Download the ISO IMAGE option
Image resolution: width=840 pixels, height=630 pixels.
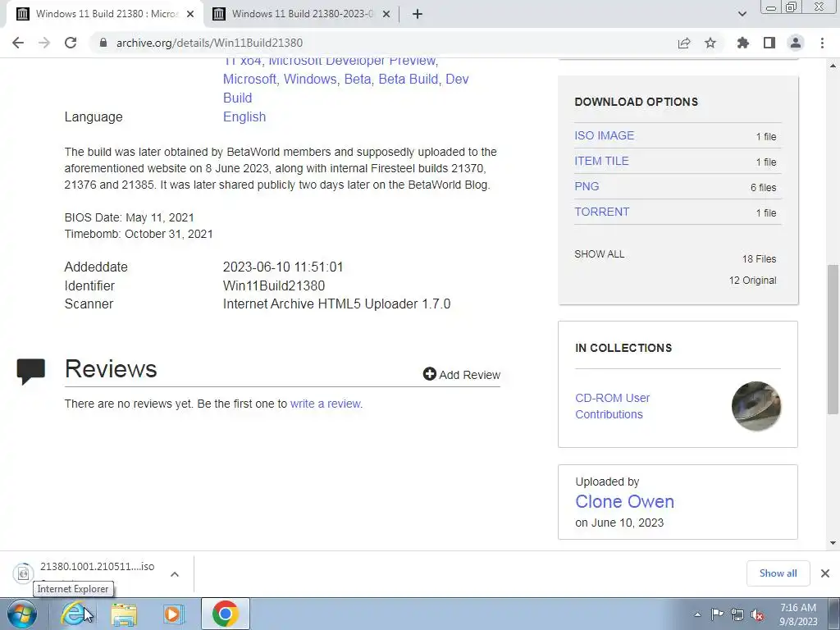tap(605, 135)
